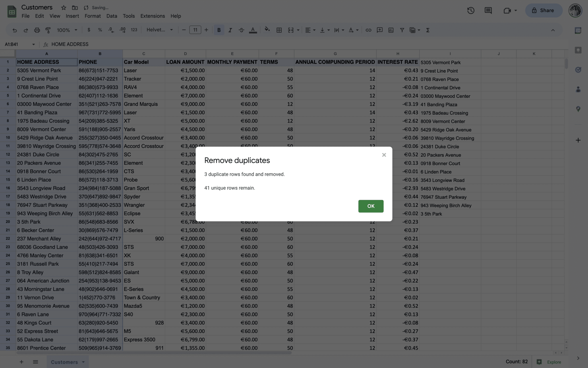Click the print icon
Image resolution: width=588 pixels, height=368 pixels.
(x=37, y=30)
